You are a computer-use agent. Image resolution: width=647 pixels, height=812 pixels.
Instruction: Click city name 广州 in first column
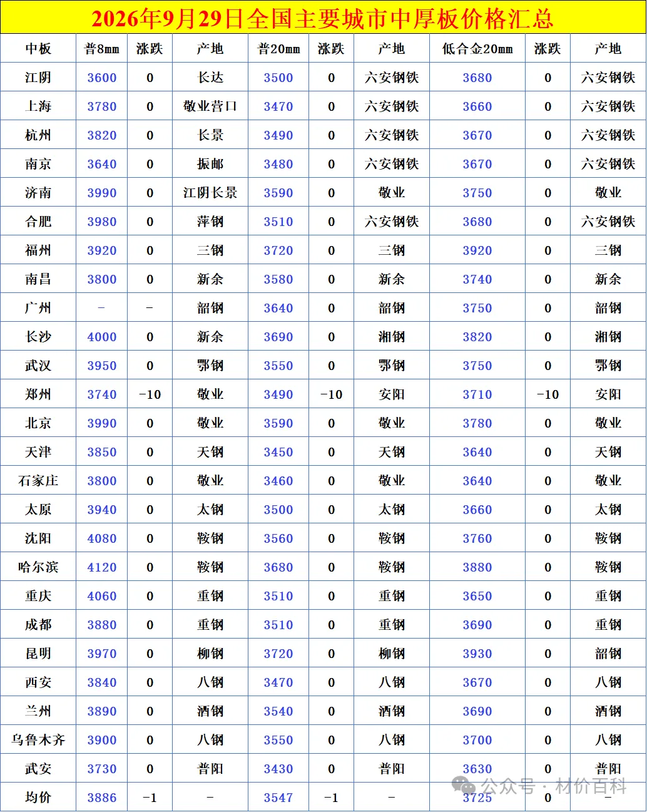(x=38, y=308)
